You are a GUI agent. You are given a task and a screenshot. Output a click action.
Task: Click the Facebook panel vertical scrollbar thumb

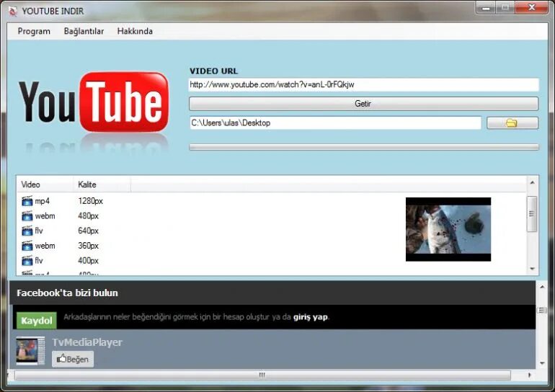point(542,311)
